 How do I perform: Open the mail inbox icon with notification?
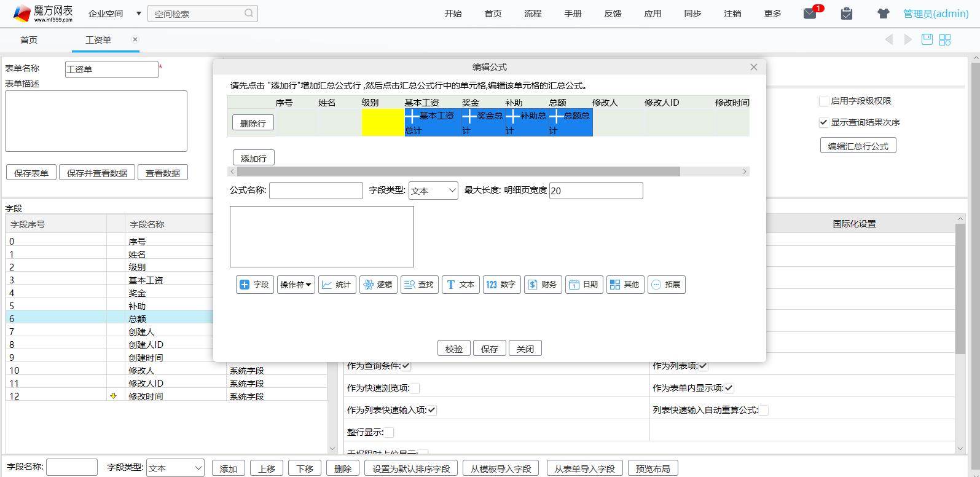[x=810, y=14]
